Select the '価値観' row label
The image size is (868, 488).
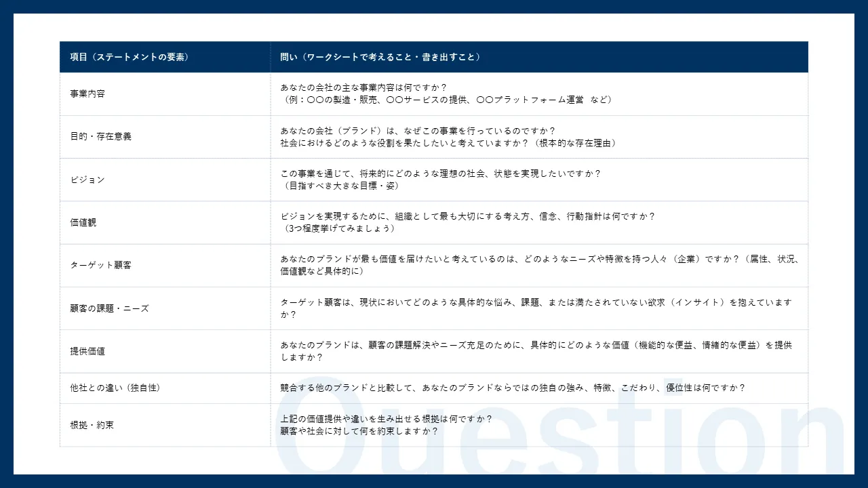[83, 222]
